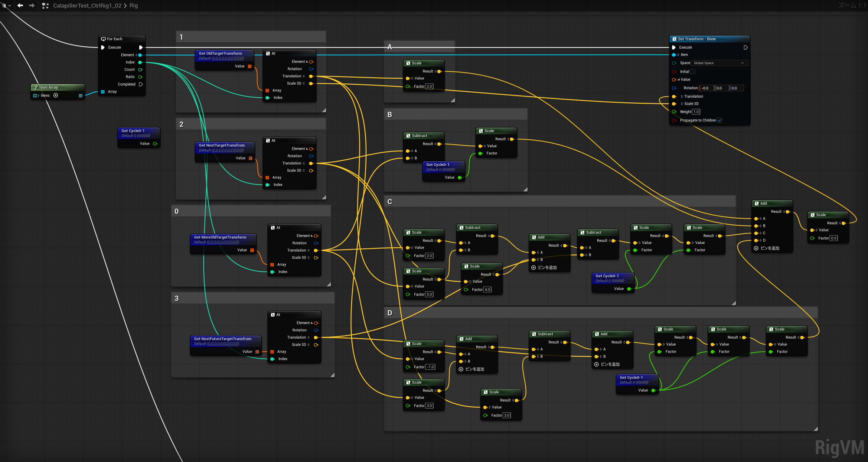Select CatapillerTest_CtrlRig1_02 breadcrumb
The height and width of the screenshot is (462, 868).
click(x=87, y=6)
